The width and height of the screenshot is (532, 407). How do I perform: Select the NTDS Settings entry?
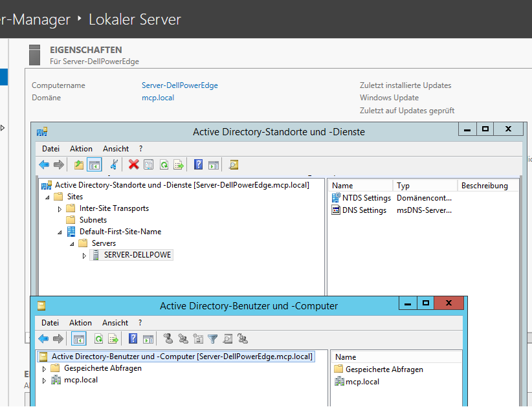coord(362,198)
